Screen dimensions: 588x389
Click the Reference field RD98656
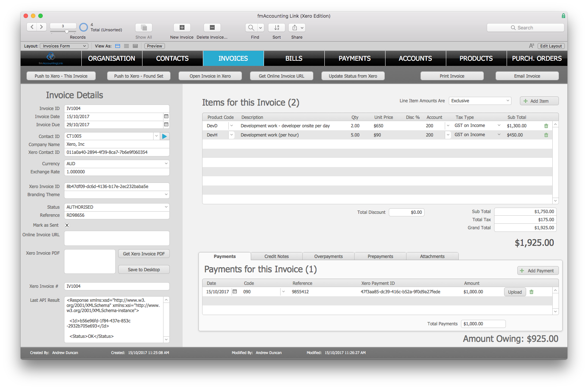[117, 215]
